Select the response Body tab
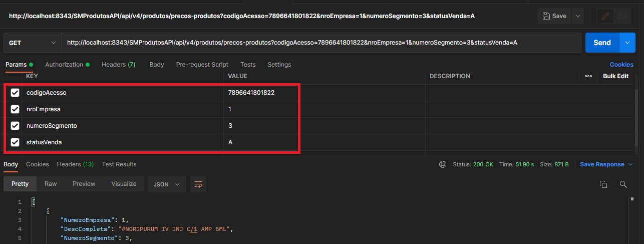Viewport: 644px width, 244px height. tap(11, 164)
